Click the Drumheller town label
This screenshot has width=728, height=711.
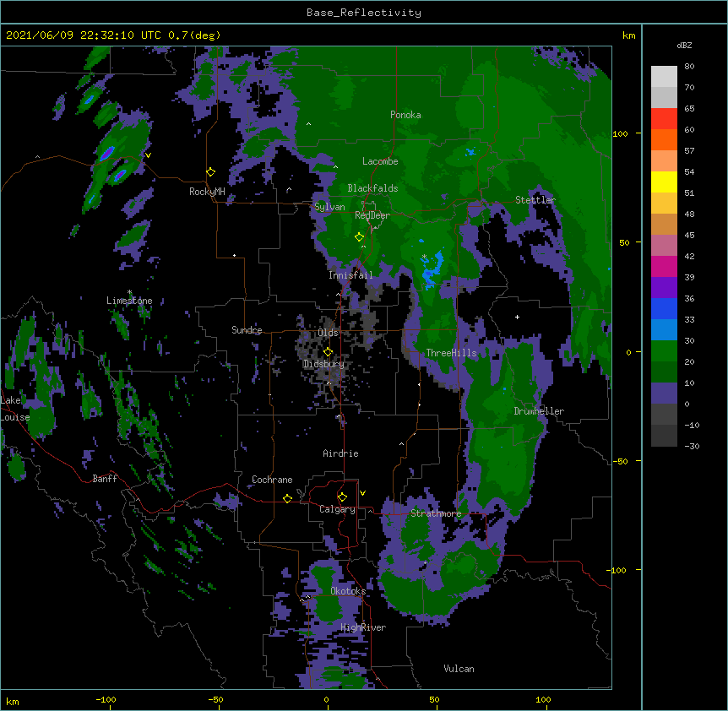539,411
